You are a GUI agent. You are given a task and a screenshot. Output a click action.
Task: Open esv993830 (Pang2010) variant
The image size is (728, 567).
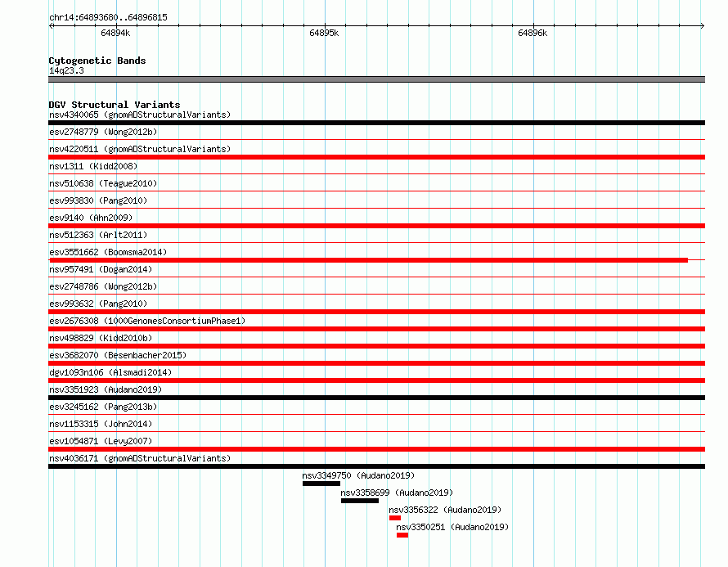pos(98,200)
